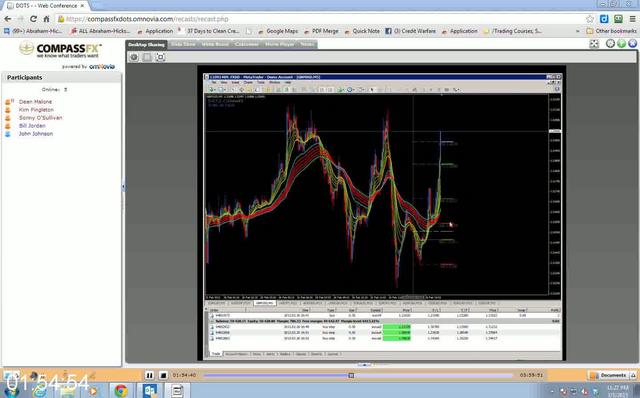The width and height of the screenshot is (640, 398).
Task: Open the ALL Abraham-Hicks bookmark
Action: tap(100, 31)
